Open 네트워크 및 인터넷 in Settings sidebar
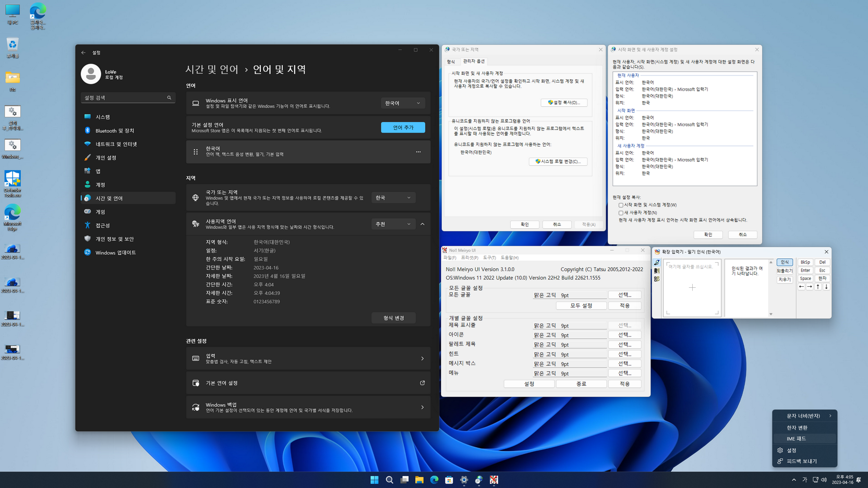Image resolution: width=868 pixels, height=488 pixels. [128, 144]
